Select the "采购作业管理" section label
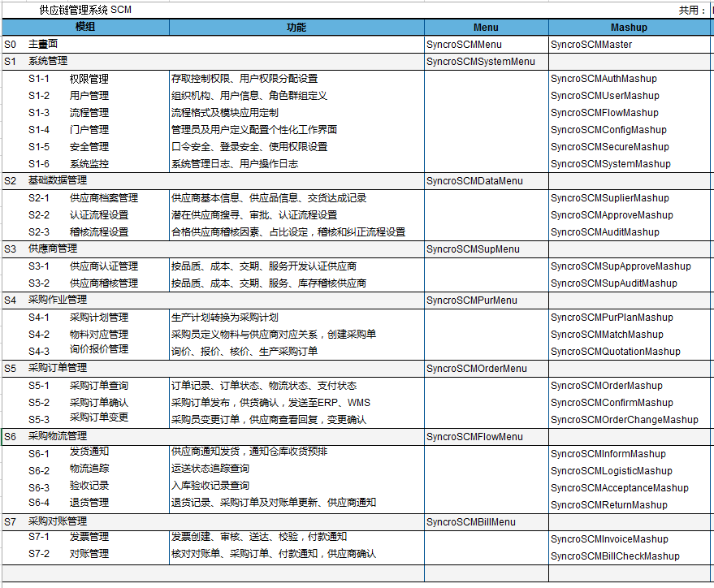Viewport: 714px width, 588px height. [58, 300]
